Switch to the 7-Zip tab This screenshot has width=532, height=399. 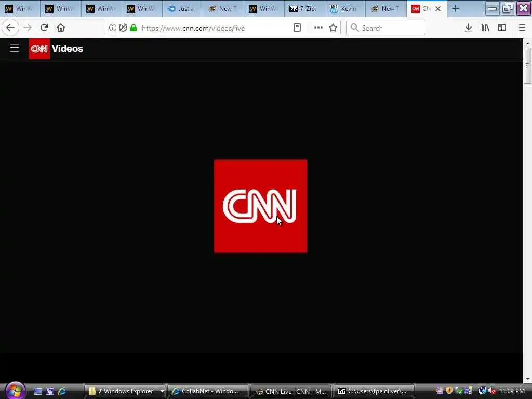(304, 8)
